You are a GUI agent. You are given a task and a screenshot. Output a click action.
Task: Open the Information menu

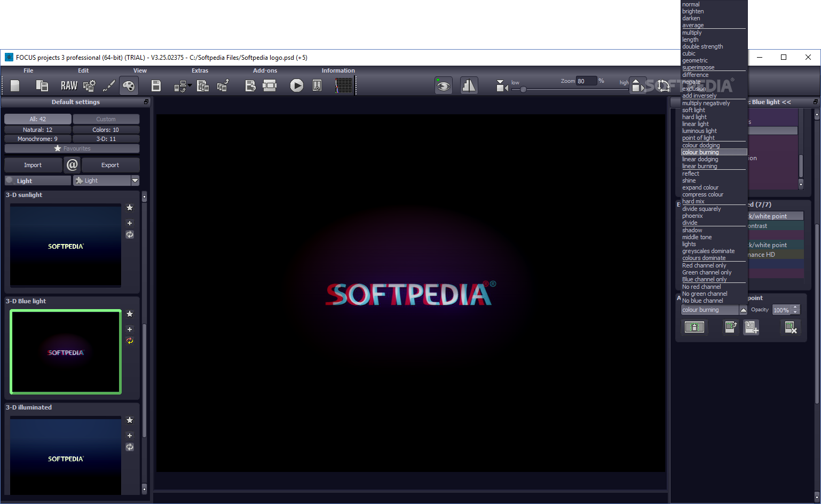point(338,70)
